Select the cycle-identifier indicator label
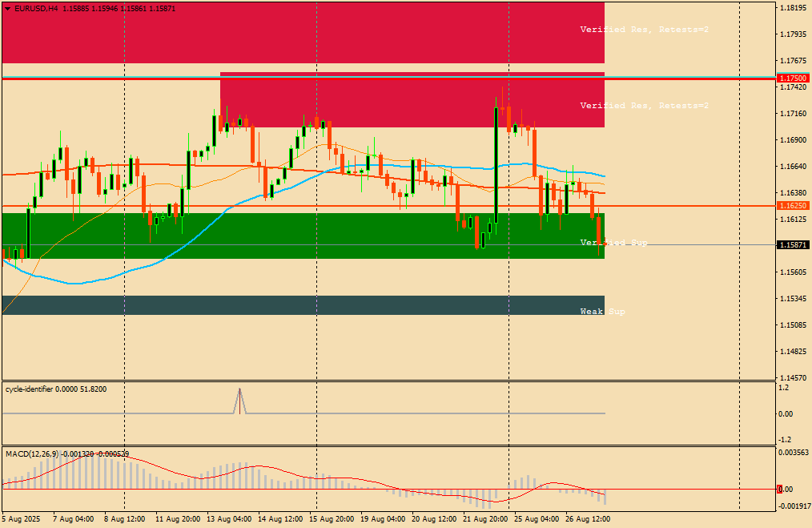This screenshot has width=812, height=528. [x=56, y=389]
